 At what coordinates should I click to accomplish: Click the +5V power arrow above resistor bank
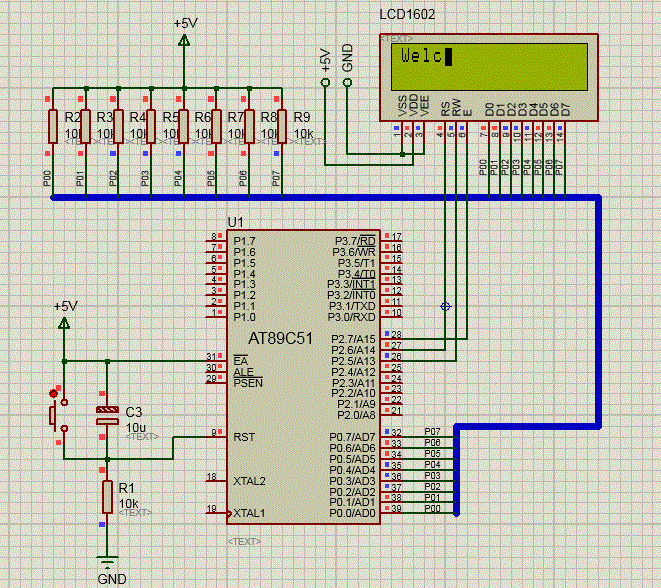coord(184,40)
